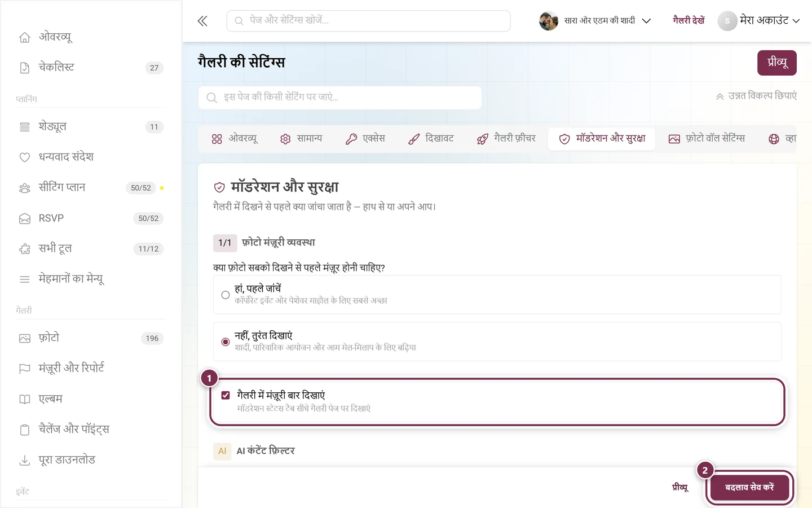Image resolution: width=812 pixels, height=508 pixels.
Task: Focus the 'इस पेज की किसी सेटिंग' search box
Action: click(x=340, y=98)
